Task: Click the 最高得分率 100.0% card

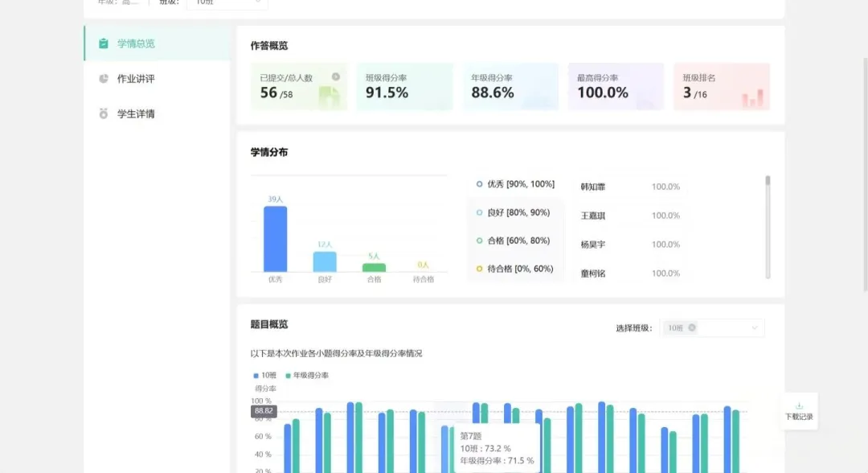Action: click(x=616, y=86)
